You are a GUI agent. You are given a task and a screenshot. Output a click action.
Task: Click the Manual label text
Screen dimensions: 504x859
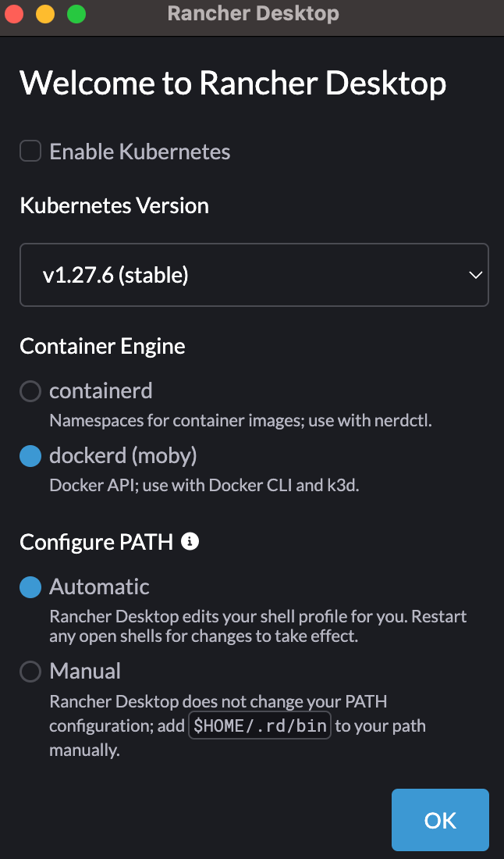85,671
